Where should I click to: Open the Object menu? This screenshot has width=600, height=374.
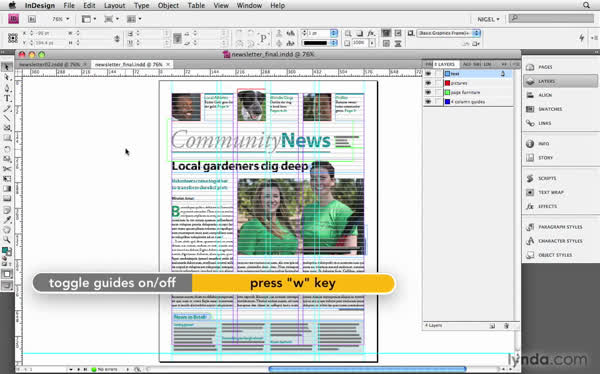[x=168, y=5]
